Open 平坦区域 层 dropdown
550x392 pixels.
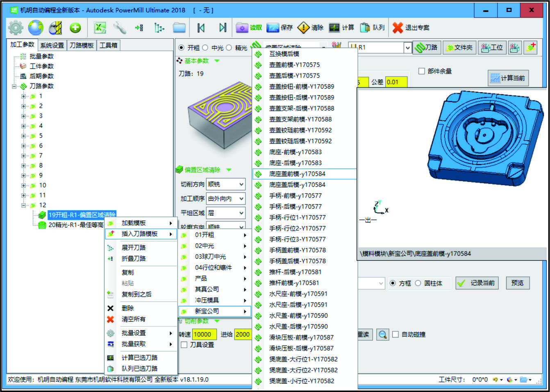[x=226, y=213]
